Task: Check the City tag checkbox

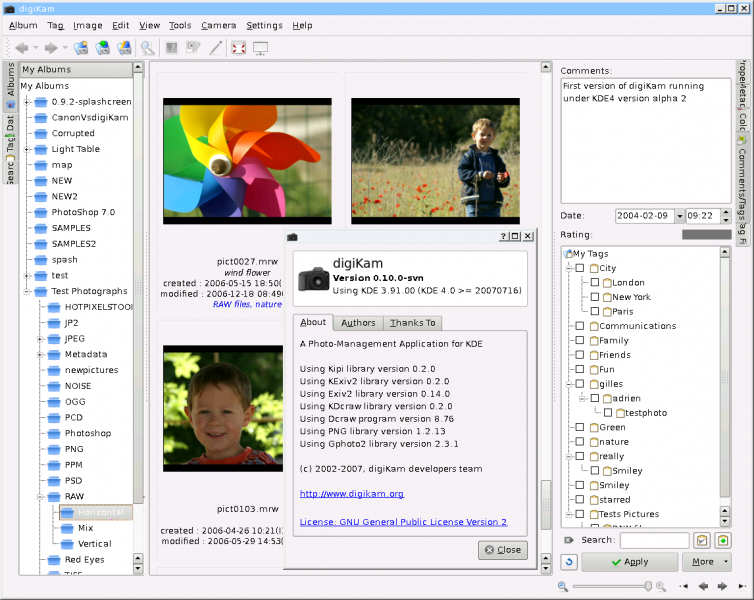Action: point(580,268)
